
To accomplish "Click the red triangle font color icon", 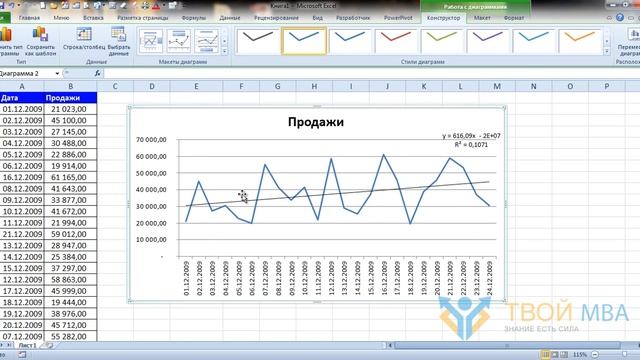I will tap(156, 6).
